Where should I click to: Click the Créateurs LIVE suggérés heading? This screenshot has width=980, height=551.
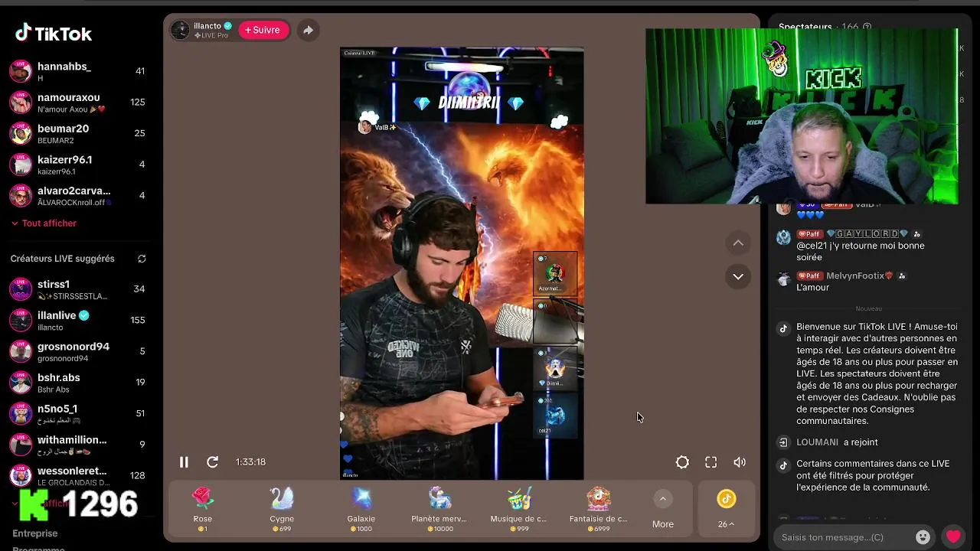point(63,259)
